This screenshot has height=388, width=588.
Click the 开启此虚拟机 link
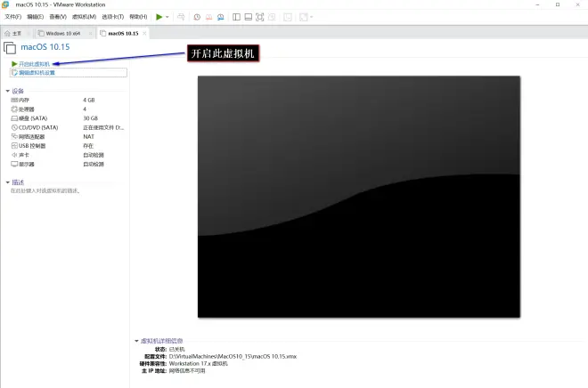click(34, 64)
